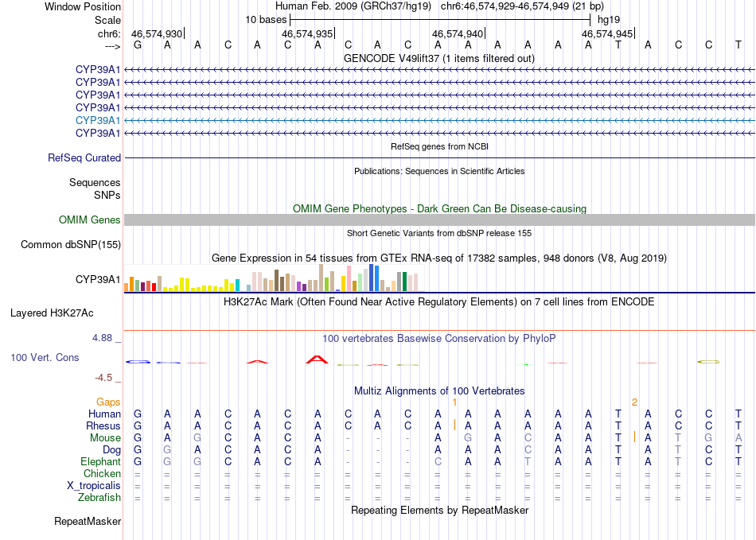Viewport: 756px width, 540px height.
Task: Click position marker 46,574,940
Action: click(458, 33)
